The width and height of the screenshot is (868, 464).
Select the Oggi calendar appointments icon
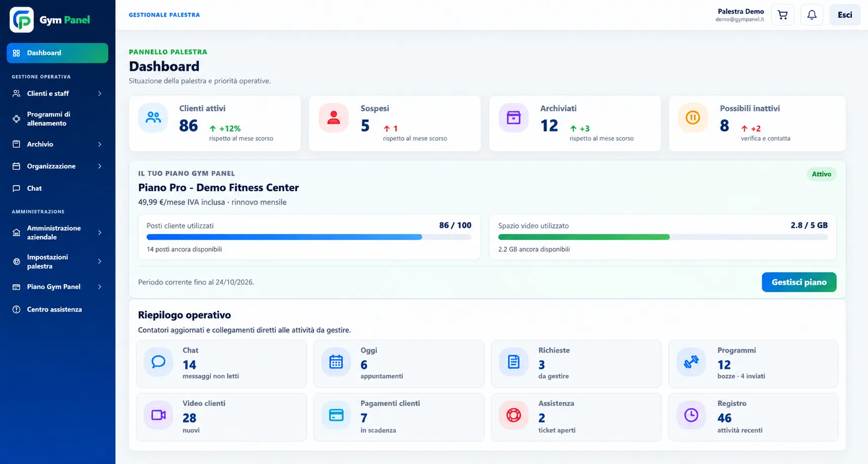pos(336,362)
